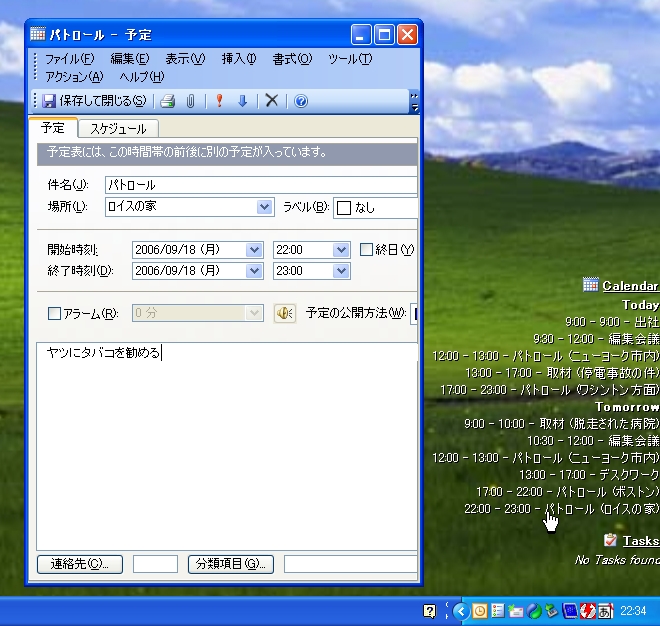The width and height of the screenshot is (660, 626).
Task: Click the taskbar clock showing 22:34
Action: click(633, 610)
